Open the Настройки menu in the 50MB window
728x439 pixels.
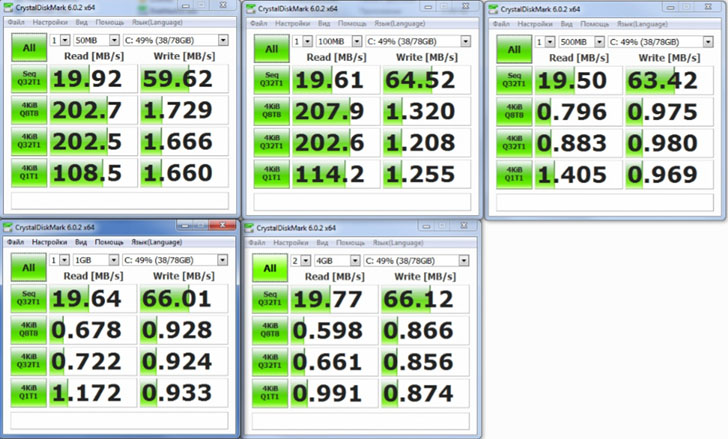(x=50, y=22)
